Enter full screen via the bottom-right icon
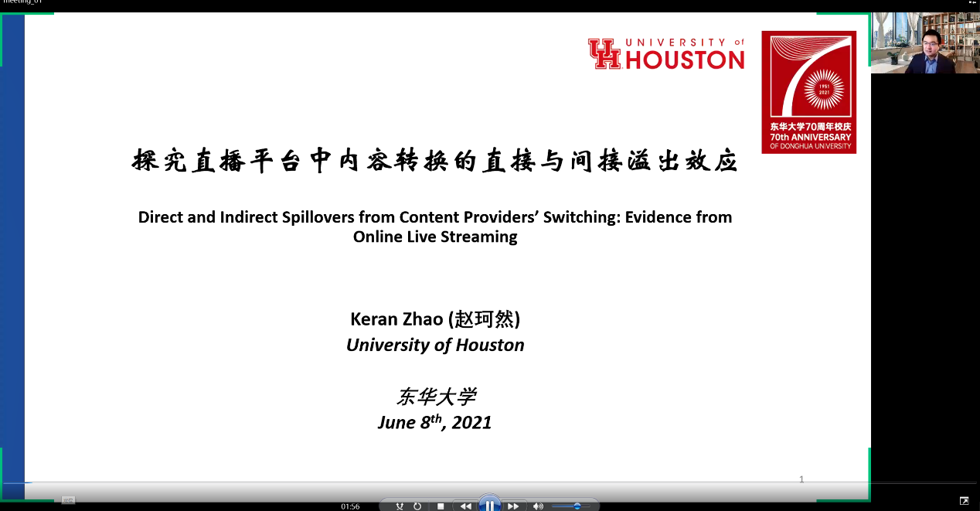 tap(964, 501)
